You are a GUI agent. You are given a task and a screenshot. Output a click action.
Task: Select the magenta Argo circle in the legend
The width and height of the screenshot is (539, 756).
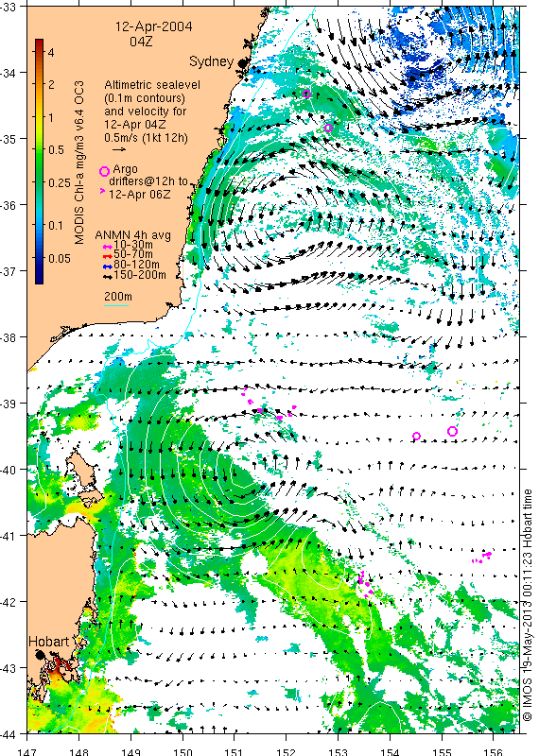(x=104, y=171)
